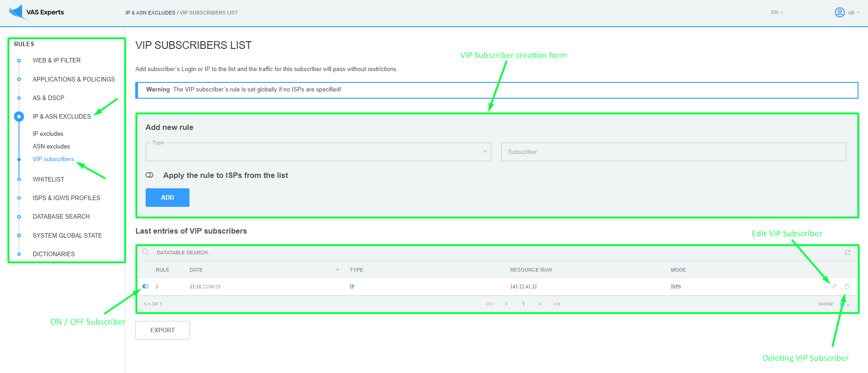868x373 pixels.
Task: Click the datatable search magnifier icon
Action: coord(146,252)
